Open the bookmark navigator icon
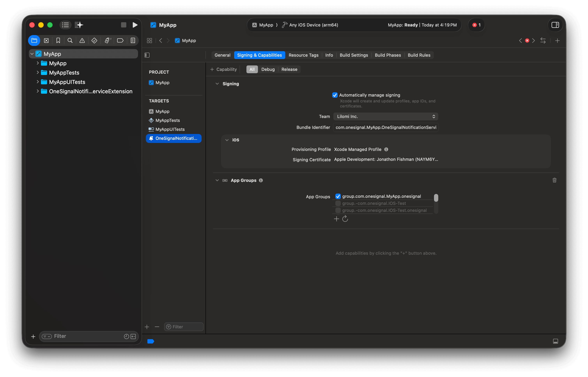 (58, 41)
